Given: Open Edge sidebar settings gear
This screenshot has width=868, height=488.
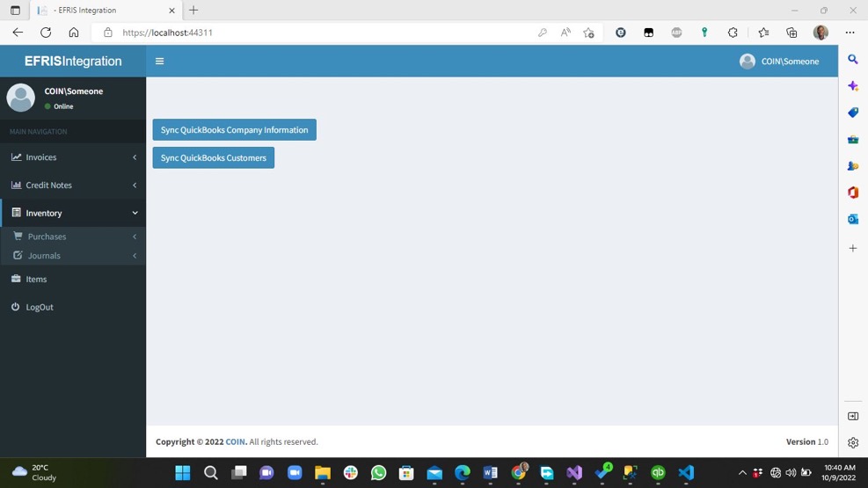Looking at the screenshot, I should pyautogui.click(x=853, y=442).
